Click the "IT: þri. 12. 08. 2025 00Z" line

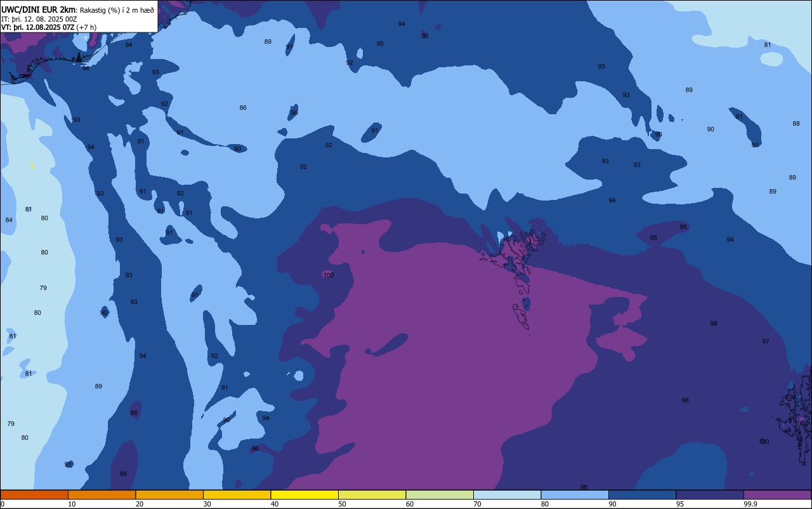point(39,19)
